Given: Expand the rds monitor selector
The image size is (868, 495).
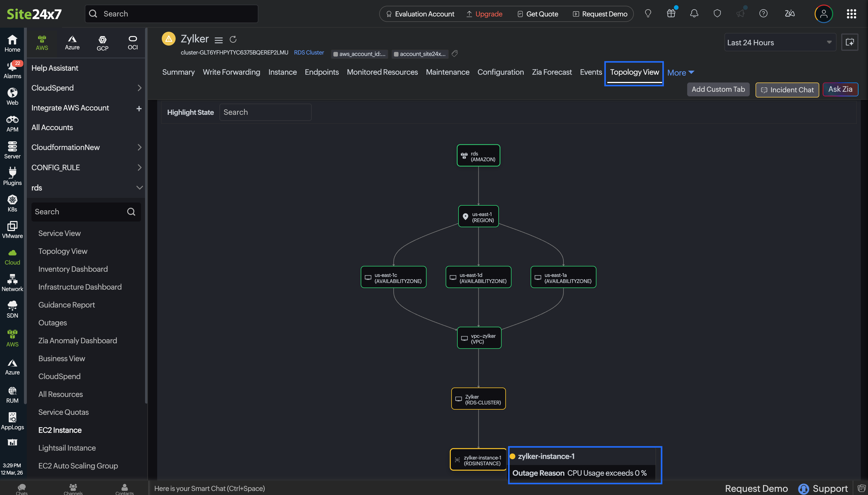Looking at the screenshot, I should pyautogui.click(x=139, y=187).
